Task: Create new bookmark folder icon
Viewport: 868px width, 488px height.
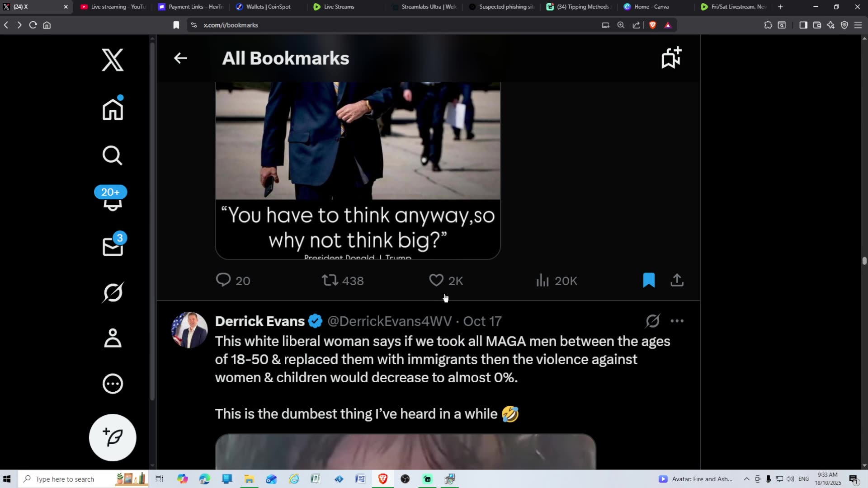Action: click(671, 58)
